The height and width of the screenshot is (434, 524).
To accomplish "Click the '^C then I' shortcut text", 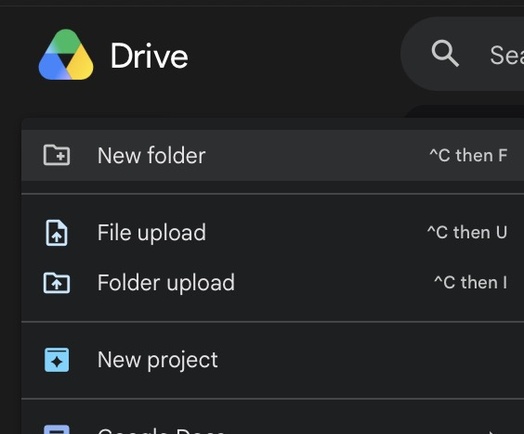I will tap(471, 282).
